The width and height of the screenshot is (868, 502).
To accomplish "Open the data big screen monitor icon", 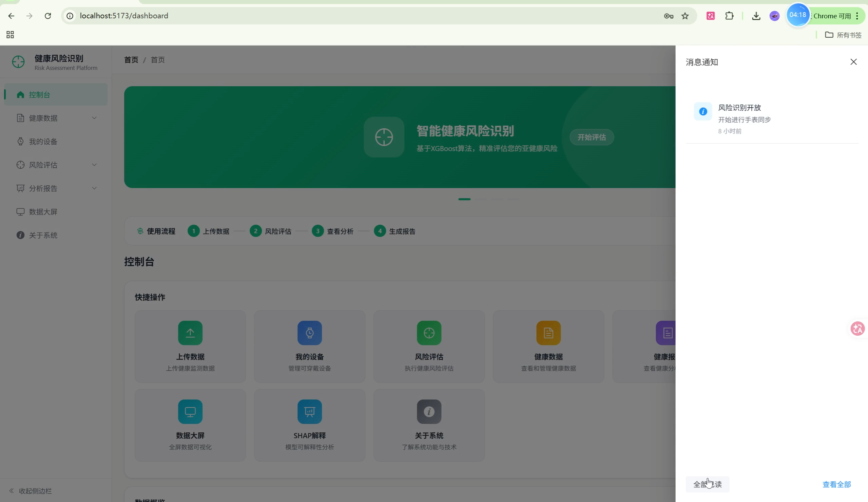I will pyautogui.click(x=190, y=411).
